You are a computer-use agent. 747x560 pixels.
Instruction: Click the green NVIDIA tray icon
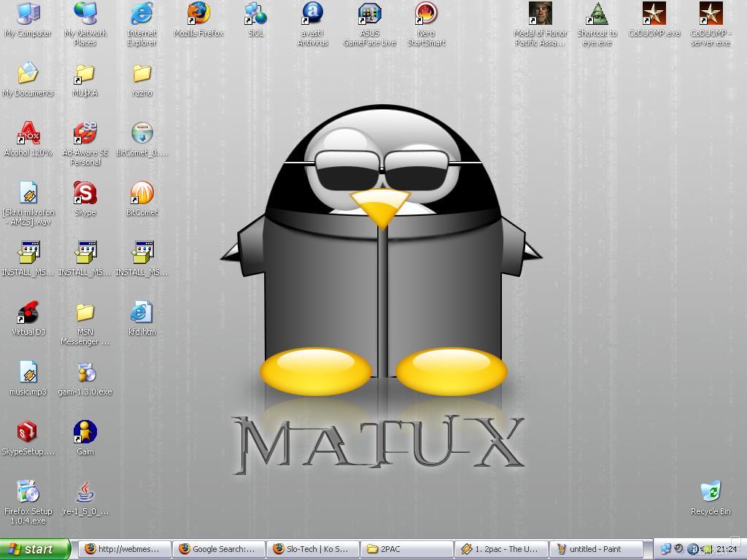708,550
